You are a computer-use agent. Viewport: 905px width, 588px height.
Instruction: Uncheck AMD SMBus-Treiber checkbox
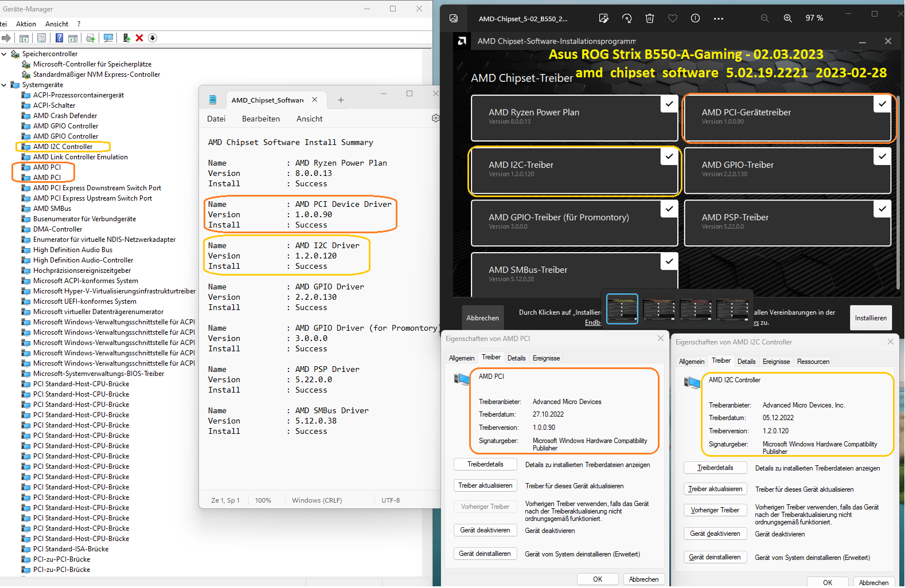[x=669, y=261]
